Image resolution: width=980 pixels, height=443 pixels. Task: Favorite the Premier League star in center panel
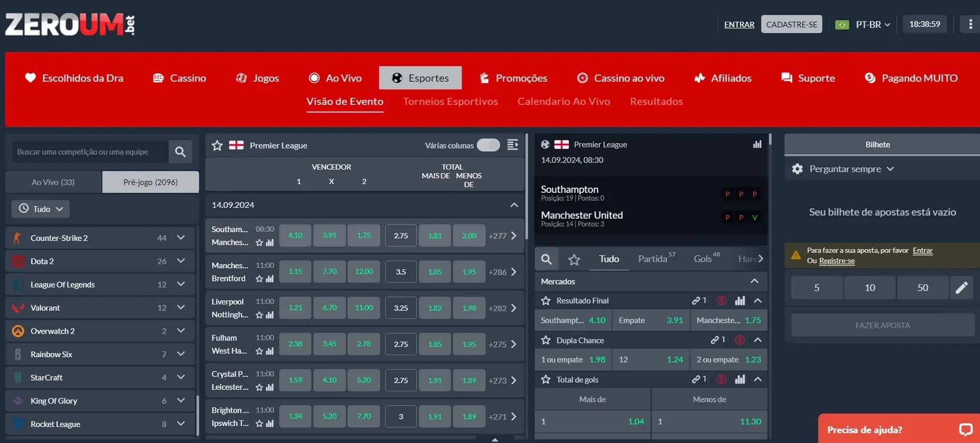click(217, 145)
